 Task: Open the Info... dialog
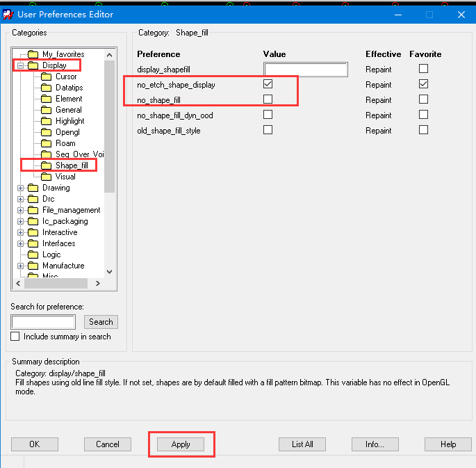[x=375, y=444]
